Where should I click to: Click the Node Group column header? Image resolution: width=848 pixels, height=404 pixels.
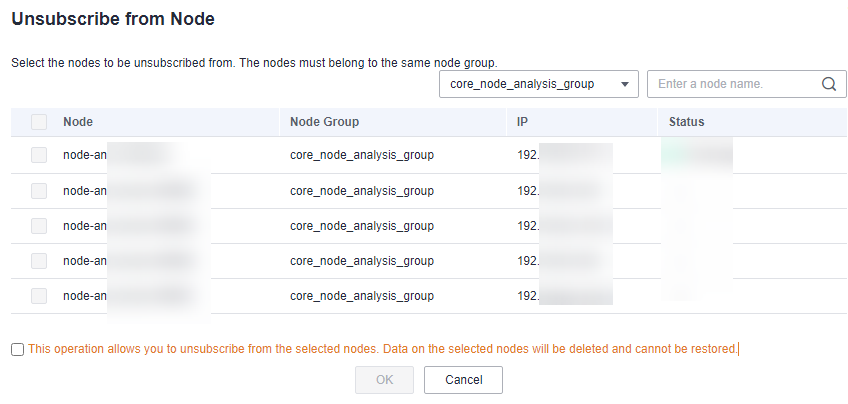324,122
